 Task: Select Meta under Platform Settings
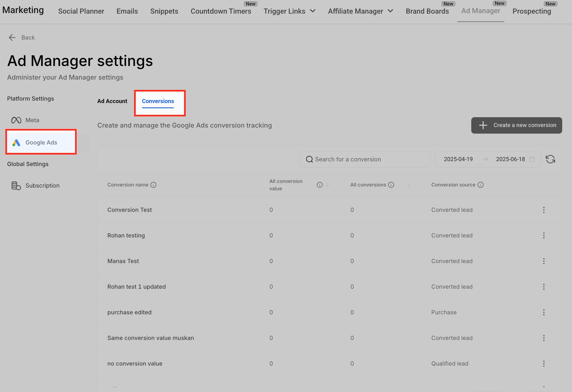32,120
